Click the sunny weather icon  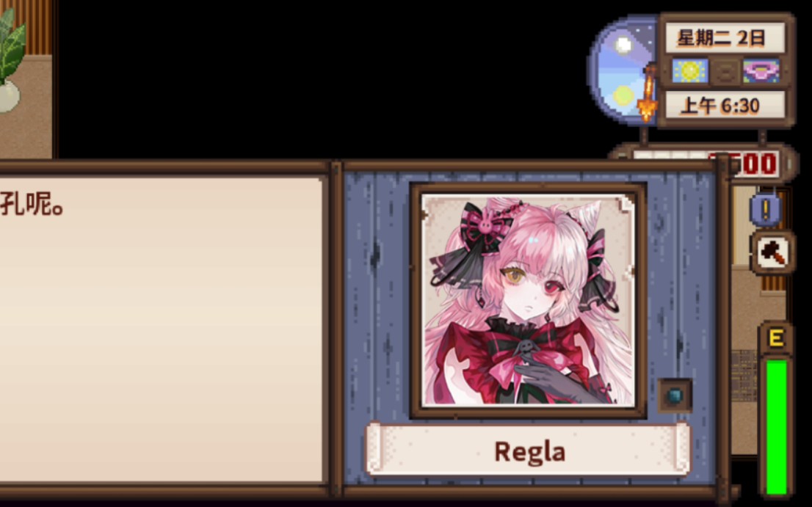click(x=690, y=71)
